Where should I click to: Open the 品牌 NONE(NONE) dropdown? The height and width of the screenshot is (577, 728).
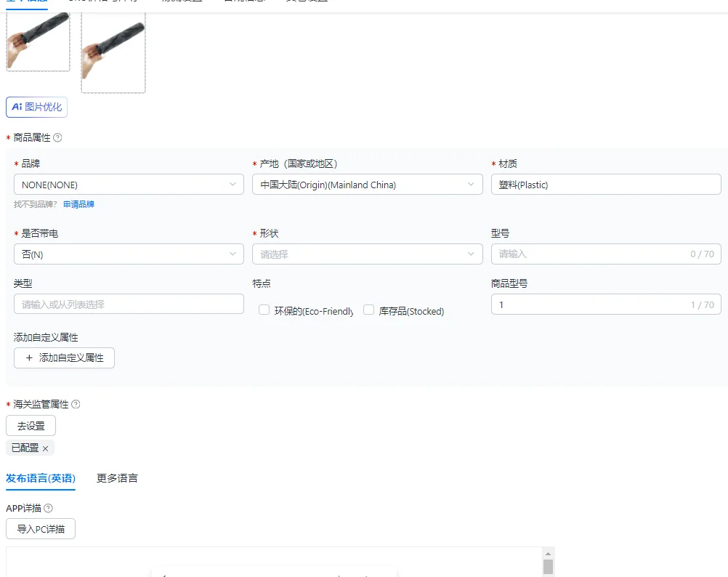click(129, 185)
